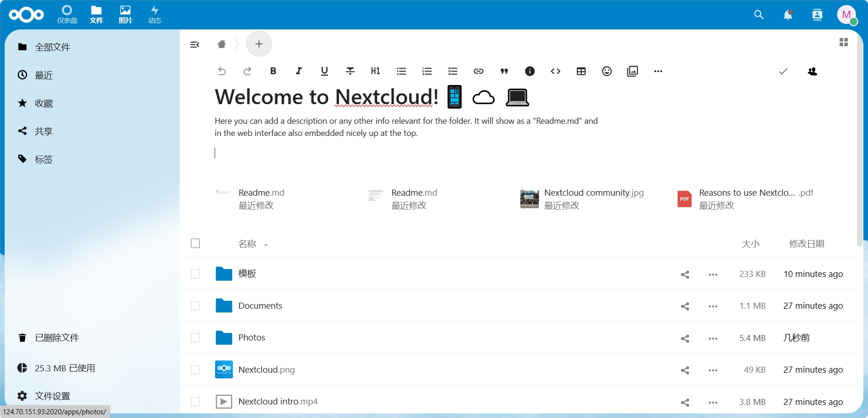
Task: Open the 照片 photos app
Action: 125,14
